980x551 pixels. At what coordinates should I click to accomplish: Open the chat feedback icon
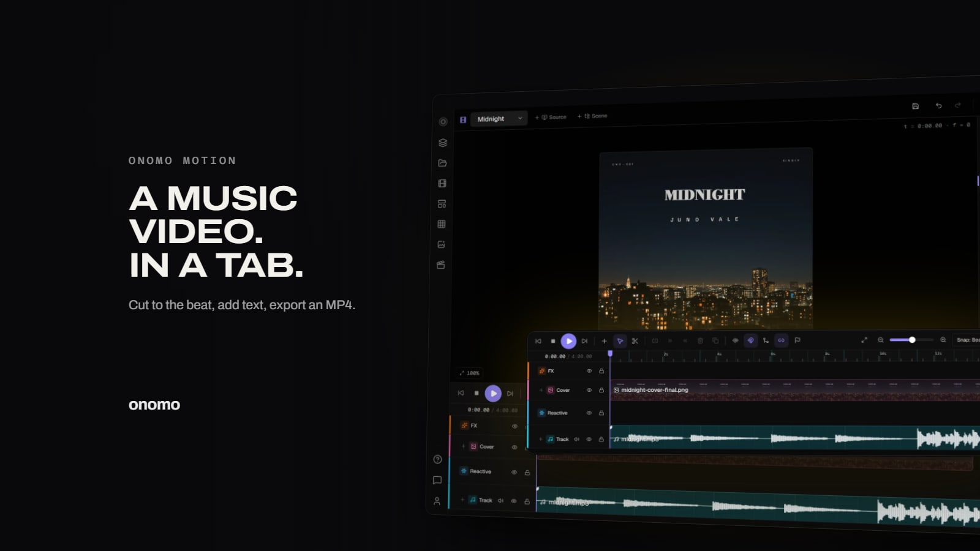[x=437, y=480]
